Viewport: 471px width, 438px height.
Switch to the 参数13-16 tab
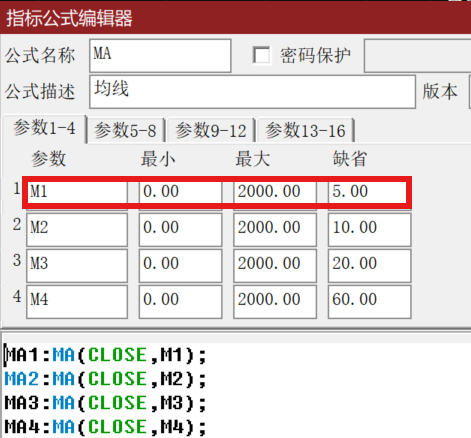(305, 130)
